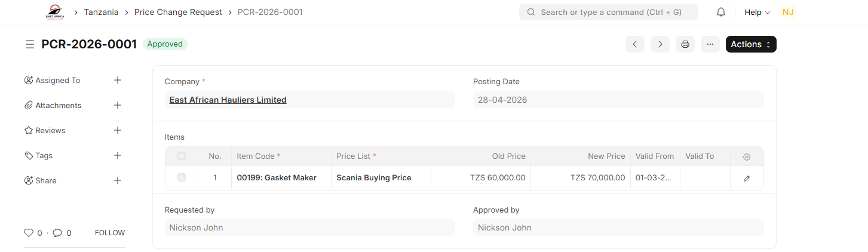868x252 pixels.
Task: Add an attachment with plus icon
Action: click(x=118, y=105)
